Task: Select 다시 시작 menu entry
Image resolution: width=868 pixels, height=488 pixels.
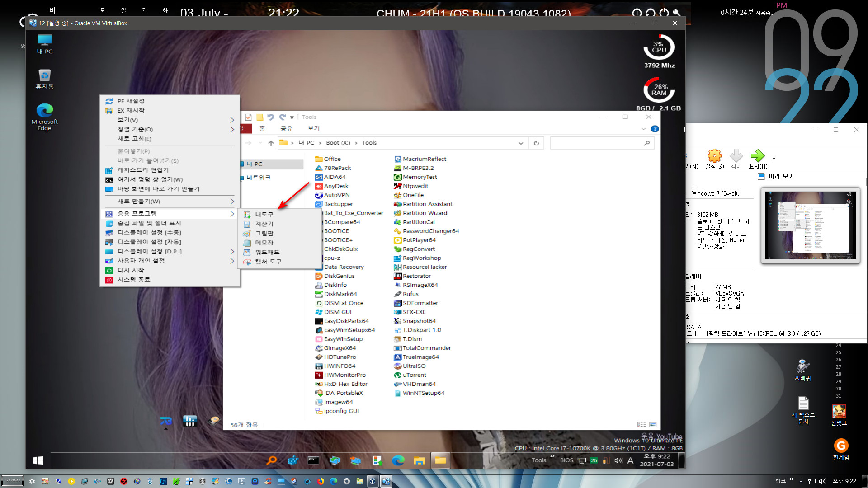Action: tap(170, 270)
